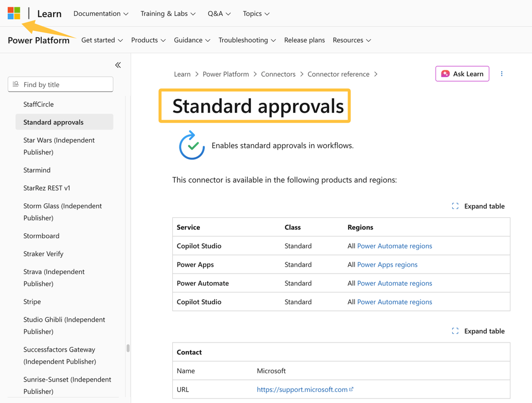Open the Resources dropdown
The image size is (532, 403).
(x=352, y=40)
